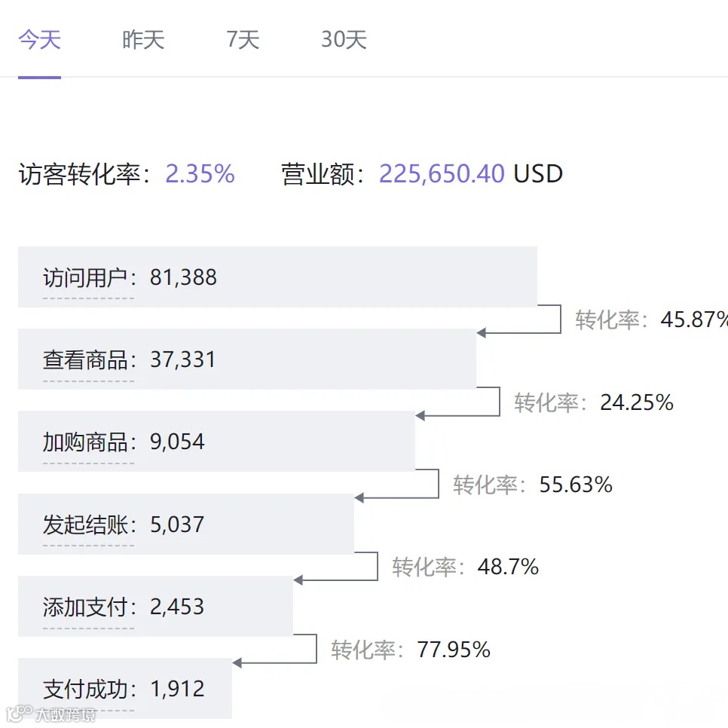Open the 7天 tab

(243, 40)
